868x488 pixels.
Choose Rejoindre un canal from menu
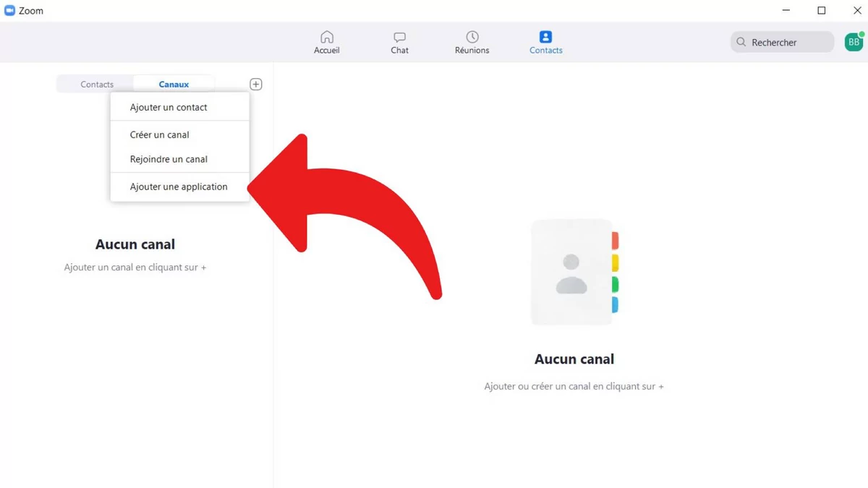(x=179, y=159)
